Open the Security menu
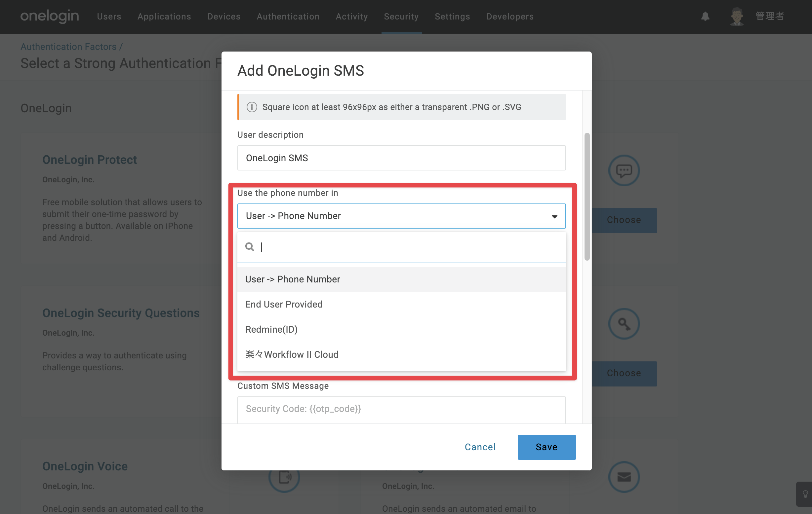 pos(401,16)
